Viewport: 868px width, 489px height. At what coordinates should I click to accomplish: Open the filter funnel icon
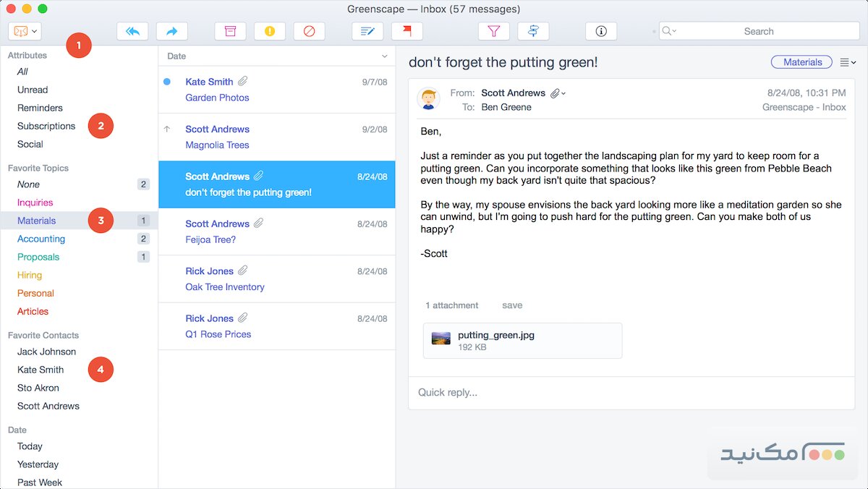[494, 31]
